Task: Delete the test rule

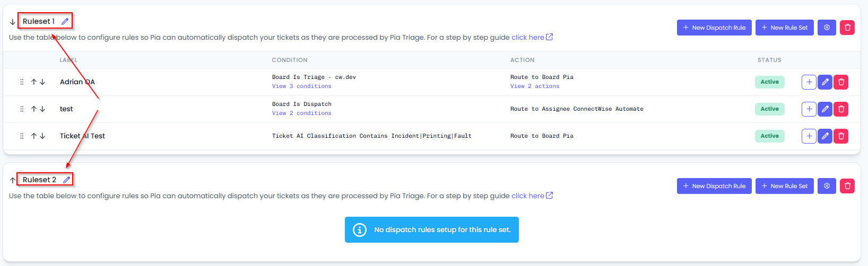Action: pyautogui.click(x=841, y=109)
